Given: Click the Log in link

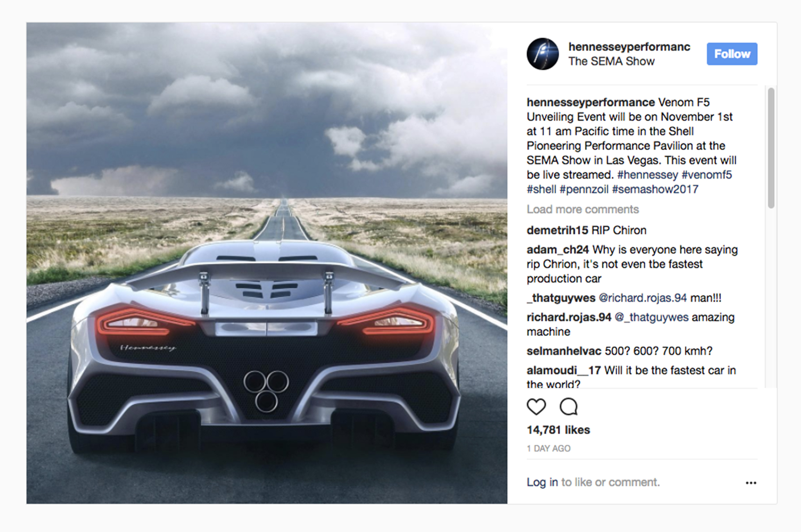Looking at the screenshot, I should pyautogui.click(x=542, y=482).
